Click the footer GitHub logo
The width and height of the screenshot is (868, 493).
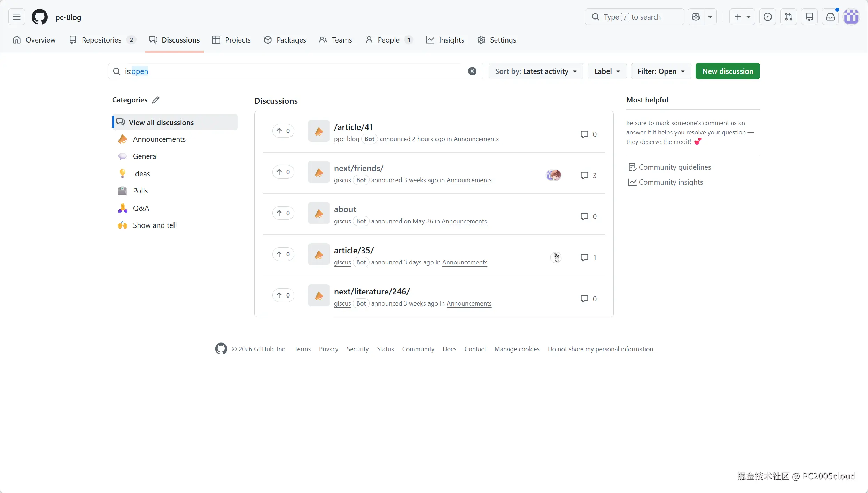coord(221,349)
